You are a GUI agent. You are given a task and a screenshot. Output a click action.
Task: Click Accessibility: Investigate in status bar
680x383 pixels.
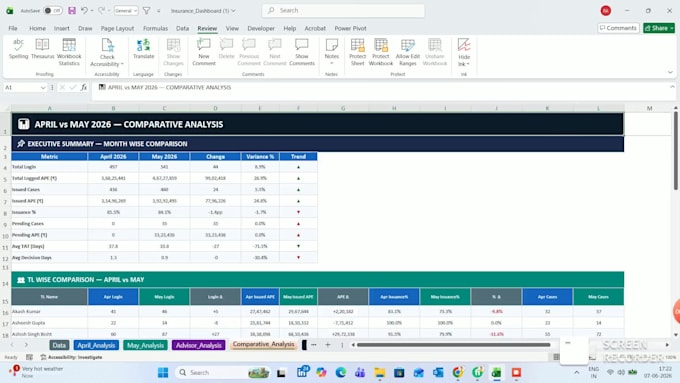(x=71, y=357)
